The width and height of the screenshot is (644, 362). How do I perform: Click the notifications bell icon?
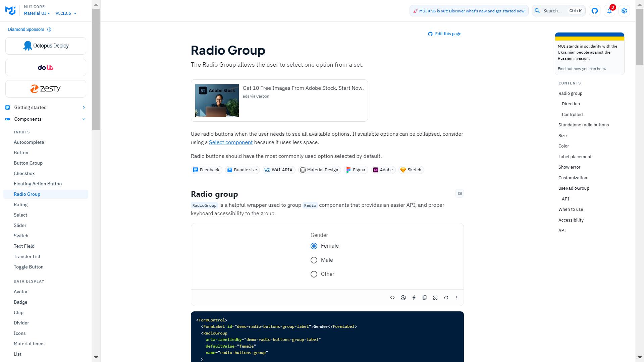[609, 11]
